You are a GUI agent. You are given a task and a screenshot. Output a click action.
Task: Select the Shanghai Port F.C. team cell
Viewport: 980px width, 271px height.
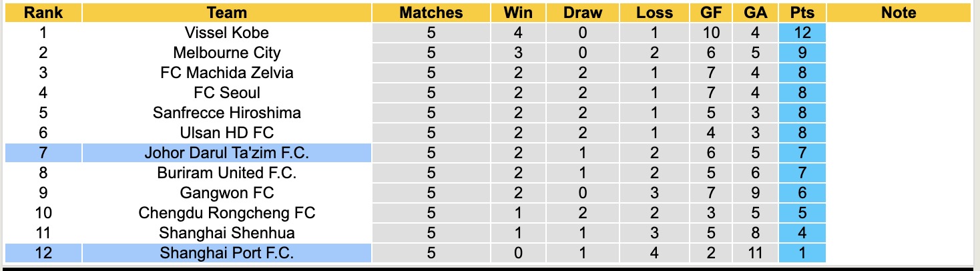tap(226, 253)
